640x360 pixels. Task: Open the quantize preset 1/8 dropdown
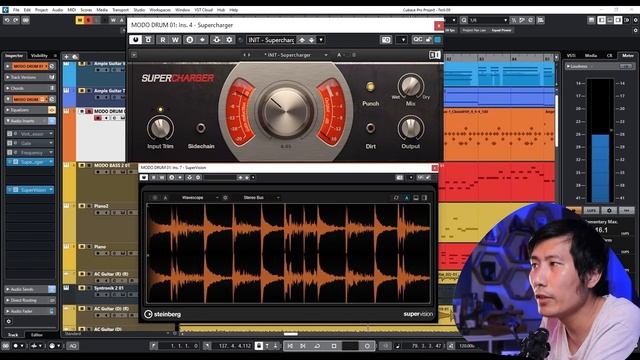pyautogui.click(x=488, y=20)
